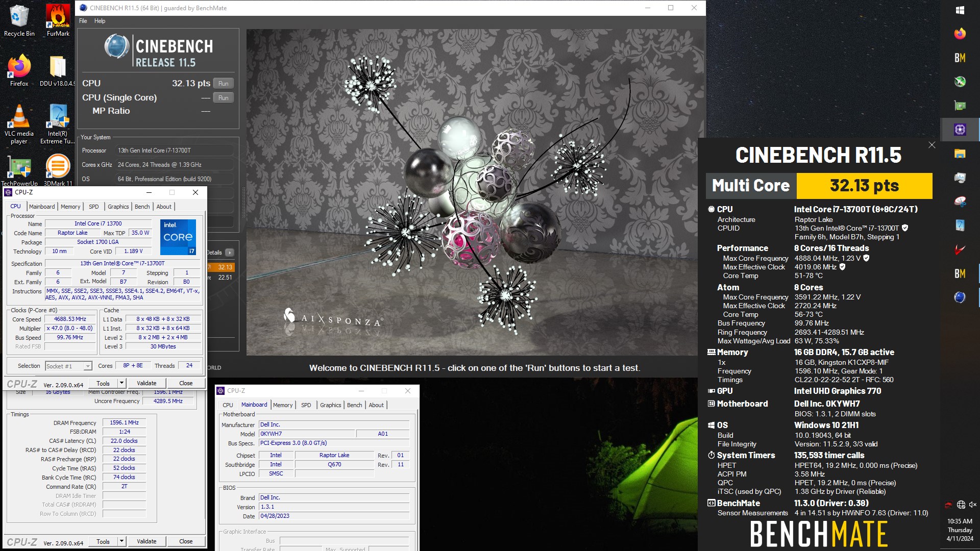Run the Cinebench CPU multi-core test
Viewport: 980px width, 551px height.
pyautogui.click(x=224, y=84)
